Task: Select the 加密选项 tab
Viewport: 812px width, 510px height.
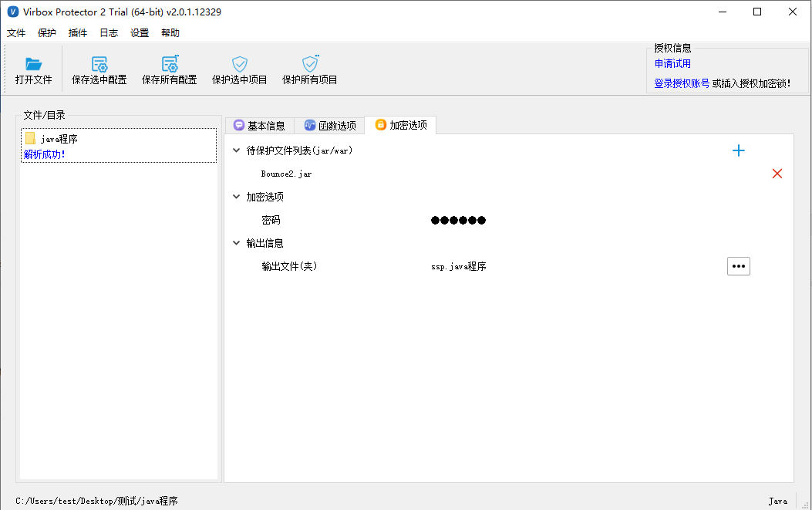Action: (401, 125)
